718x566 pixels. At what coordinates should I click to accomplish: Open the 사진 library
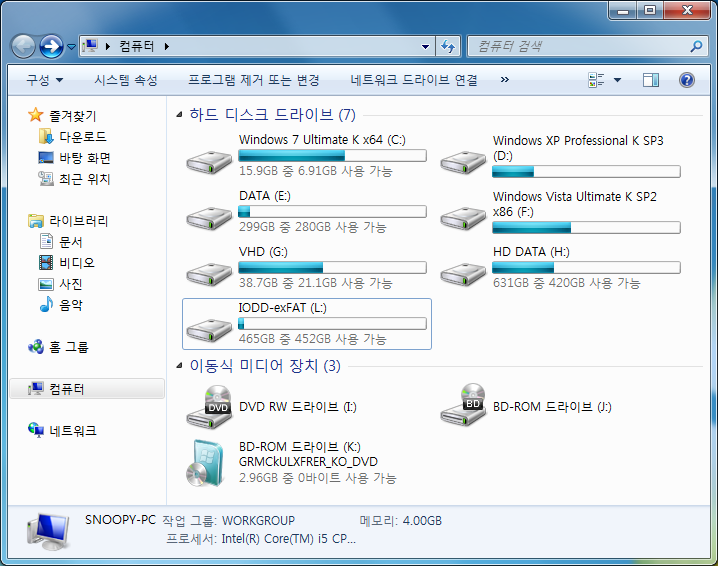point(71,284)
